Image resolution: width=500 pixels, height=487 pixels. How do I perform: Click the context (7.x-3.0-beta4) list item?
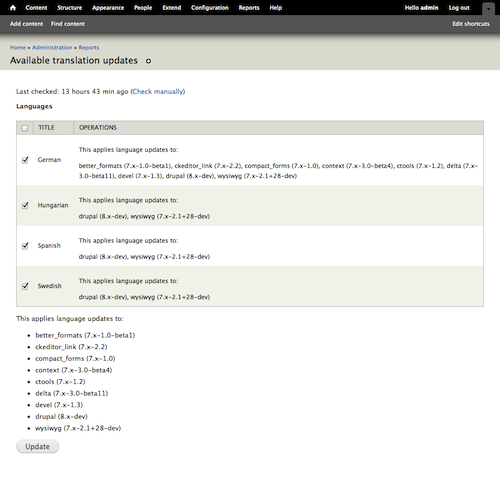point(74,370)
